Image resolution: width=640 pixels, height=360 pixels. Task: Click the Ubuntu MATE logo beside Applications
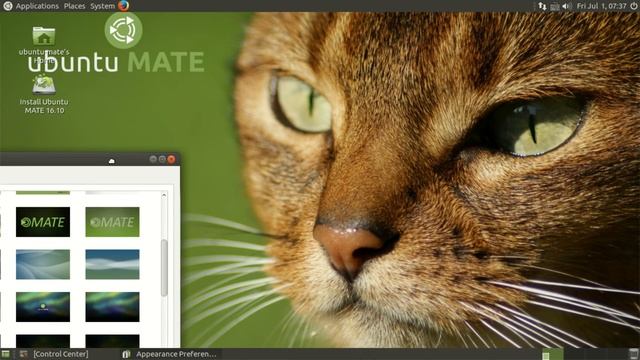pos(7,6)
